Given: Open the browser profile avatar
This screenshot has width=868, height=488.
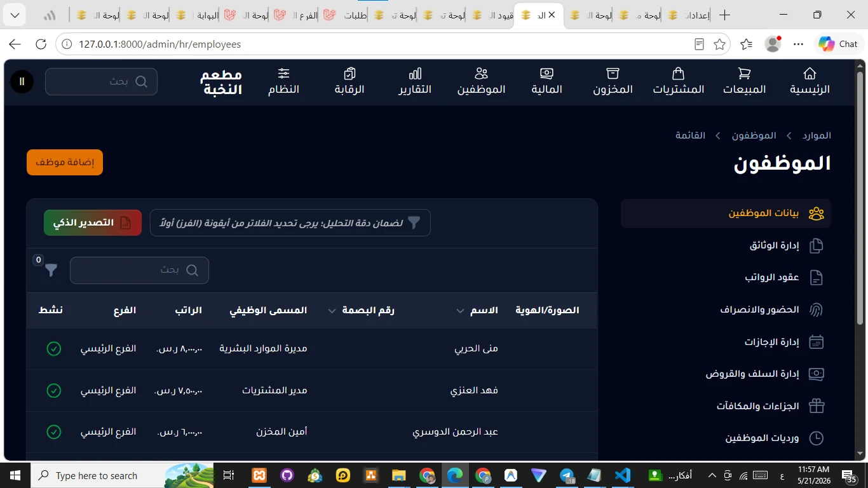Looking at the screenshot, I should (x=773, y=44).
